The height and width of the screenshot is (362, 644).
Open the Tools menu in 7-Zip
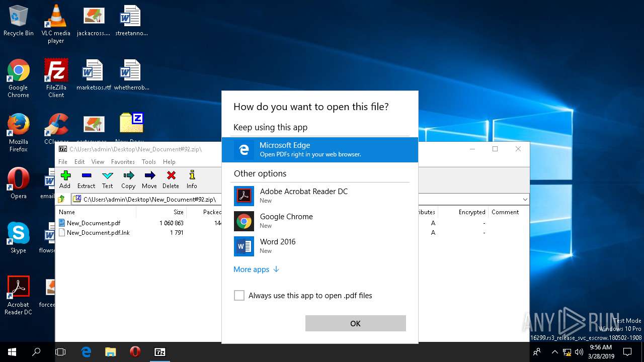[x=149, y=162]
